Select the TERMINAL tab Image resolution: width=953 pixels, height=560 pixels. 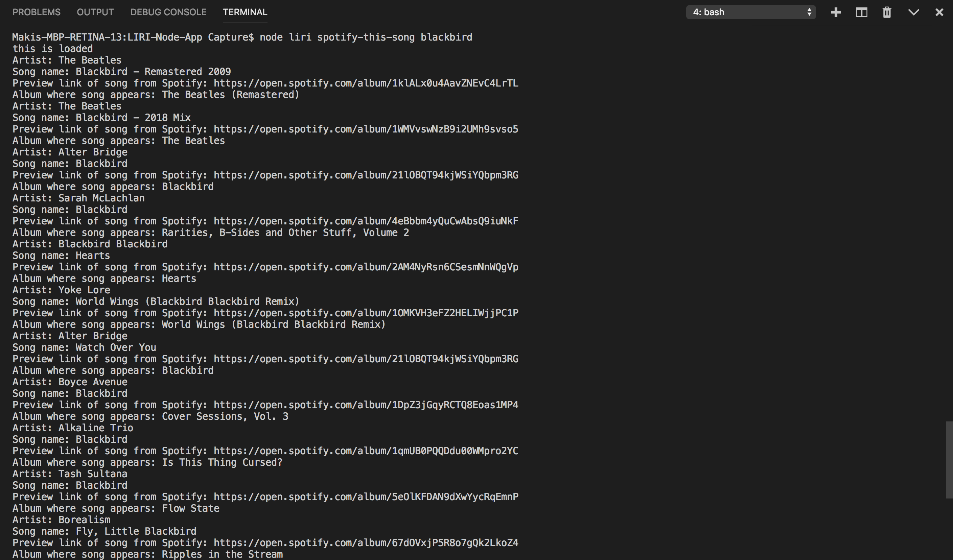pyautogui.click(x=245, y=12)
